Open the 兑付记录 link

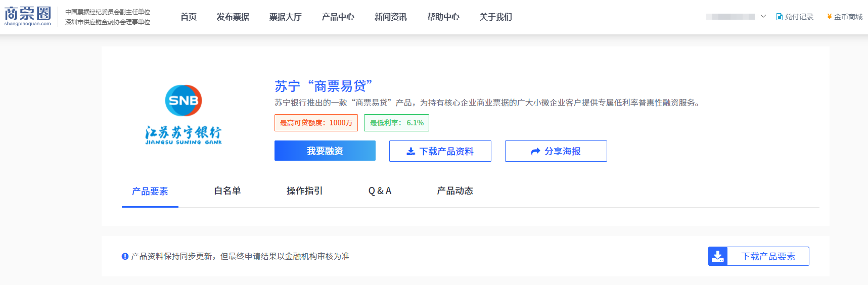coord(795,17)
